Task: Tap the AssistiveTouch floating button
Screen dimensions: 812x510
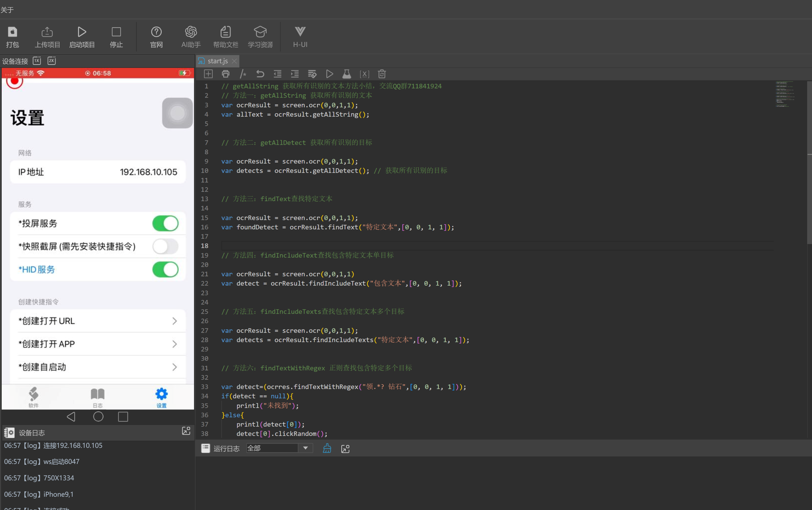Action: pos(177,113)
